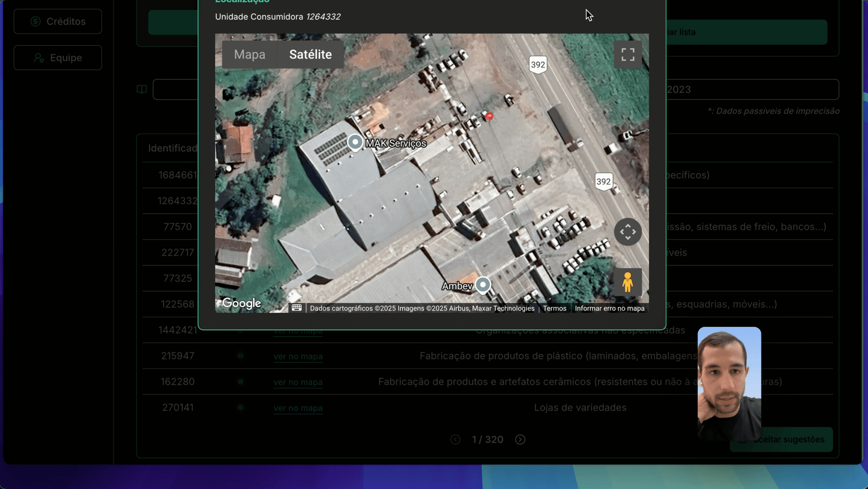Click the Ambev place marker
This screenshot has width=868, height=489.
(483, 285)
